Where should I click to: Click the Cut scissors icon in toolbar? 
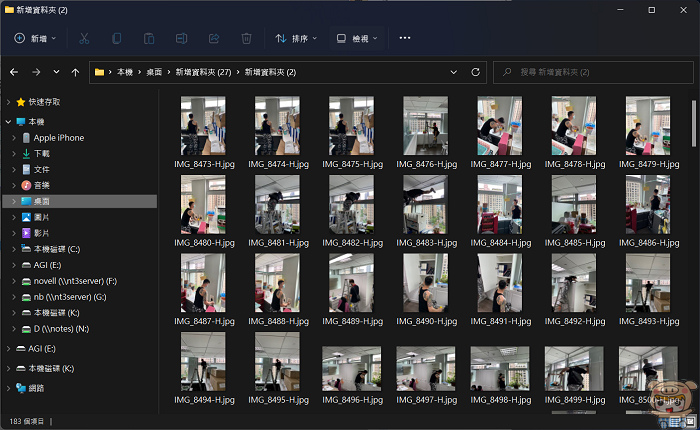(84, 38)
